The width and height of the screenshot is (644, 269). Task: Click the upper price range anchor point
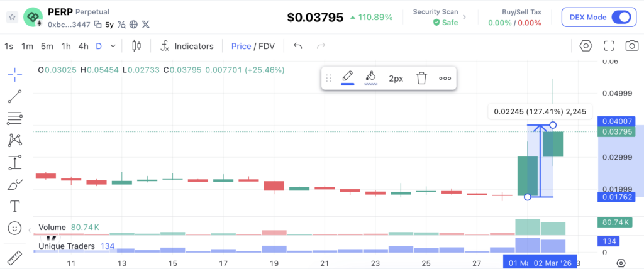tap(553, 125)
